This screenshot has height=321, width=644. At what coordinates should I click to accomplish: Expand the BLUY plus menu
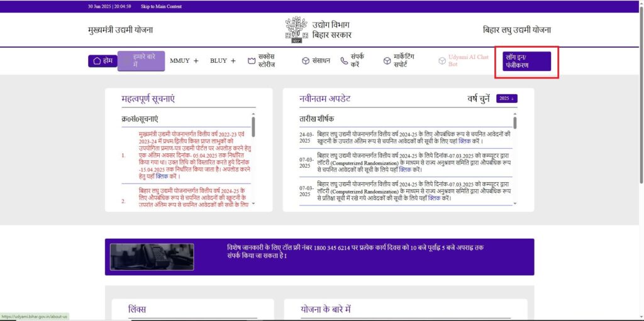tap(233, 61)
